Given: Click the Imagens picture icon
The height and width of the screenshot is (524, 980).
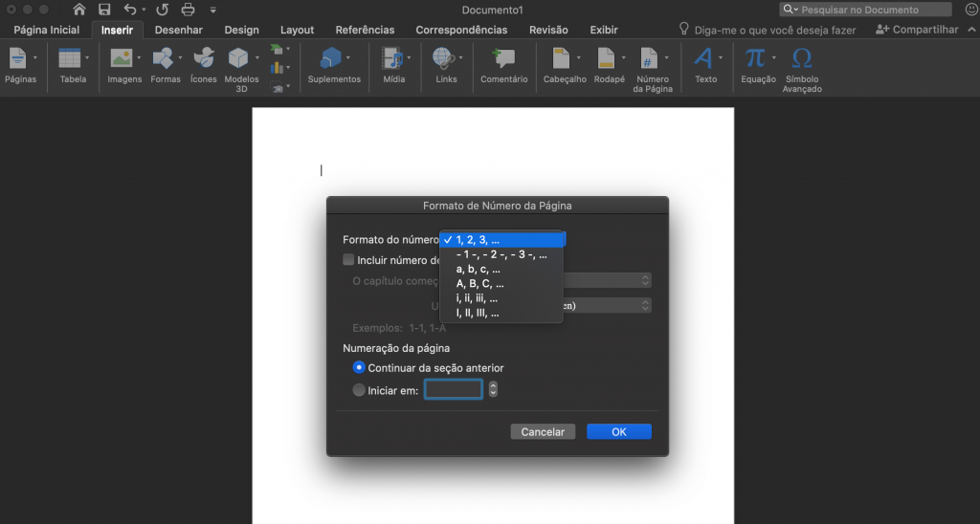Looking at the screenshot, I should pyautogui.click(x=122, y=58).
